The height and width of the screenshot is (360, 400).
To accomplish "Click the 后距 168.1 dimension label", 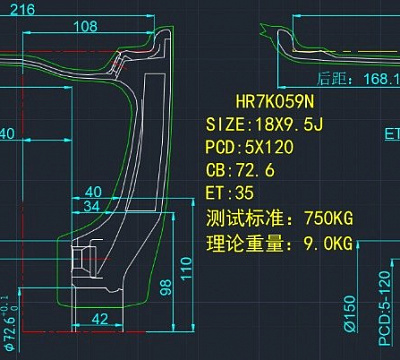I will 358,79.
